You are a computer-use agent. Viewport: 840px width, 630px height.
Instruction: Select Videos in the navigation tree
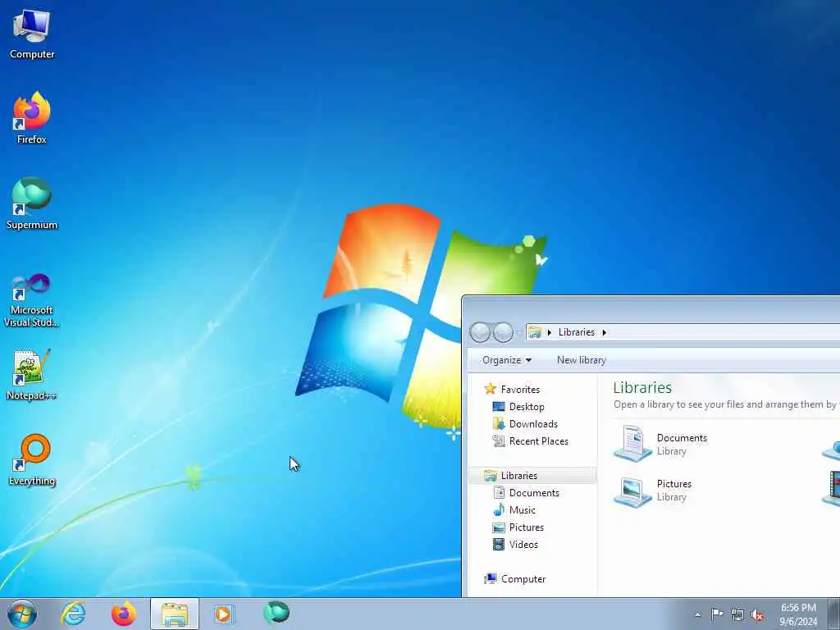(x=523, y=545)
